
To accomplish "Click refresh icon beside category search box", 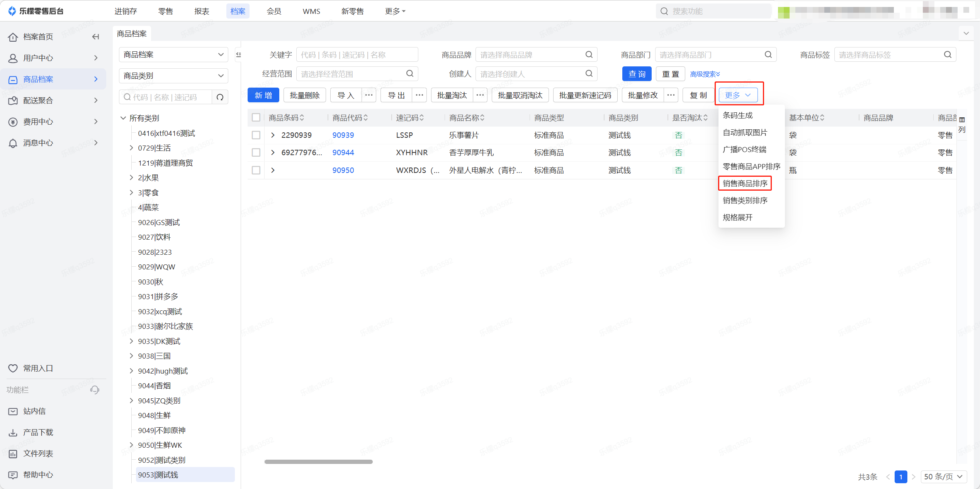I will [220, 97].
